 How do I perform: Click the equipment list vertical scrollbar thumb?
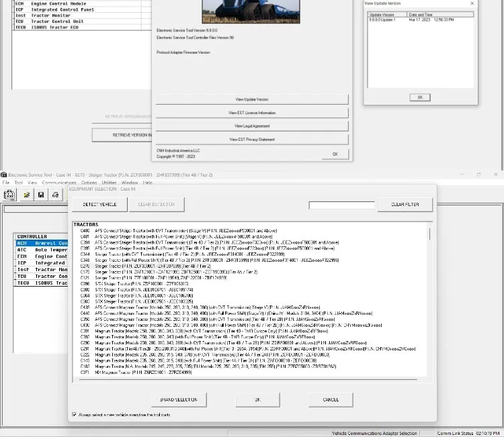coord(429,234)
